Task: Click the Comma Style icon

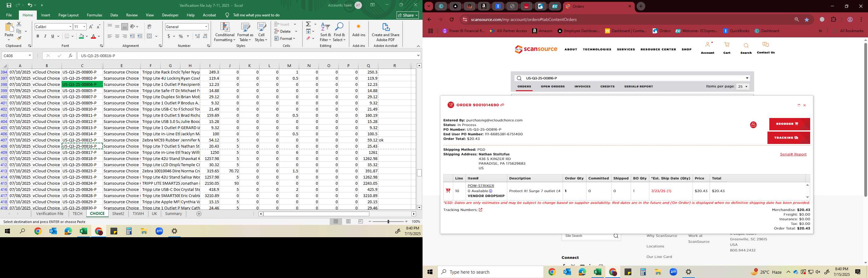Action: tap(188, 36)
